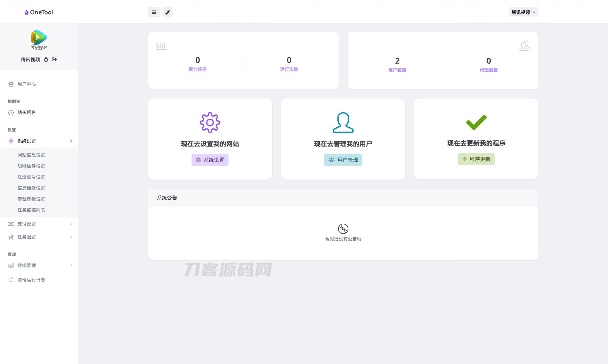
Task: Click the green checkmark icon in the update card
Action: (476, 122)
